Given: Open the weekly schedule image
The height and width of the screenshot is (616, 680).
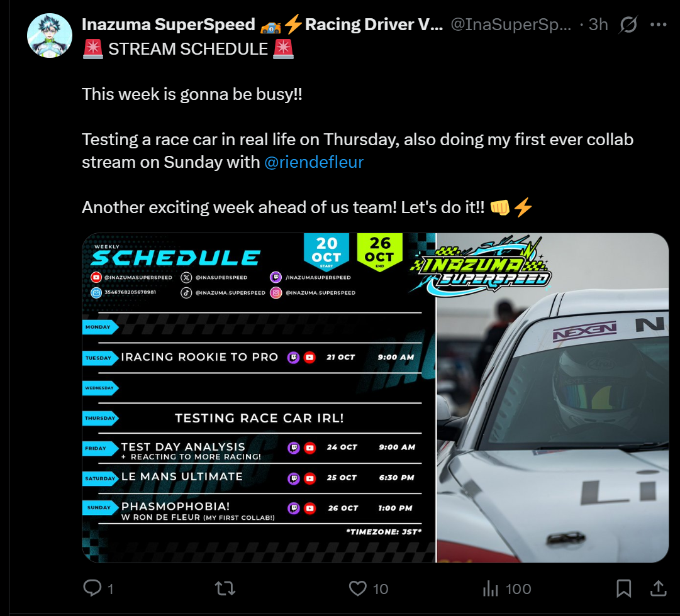Looking at the screenshot, I should point(259,397).
